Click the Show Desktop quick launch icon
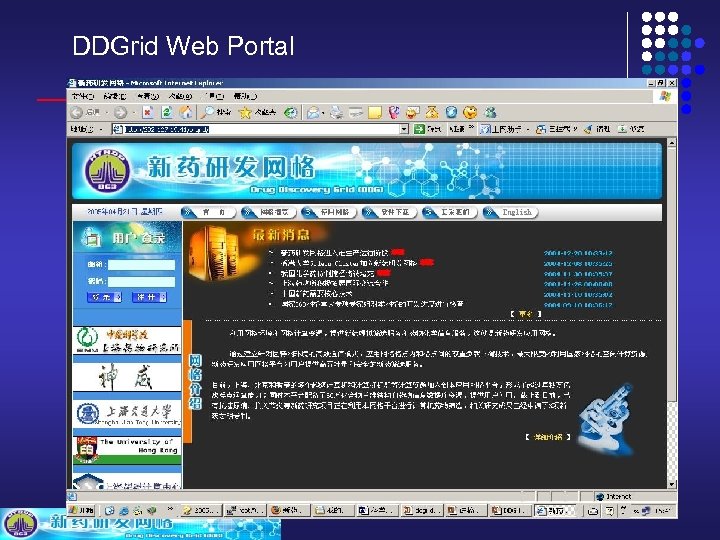 tap(109, 510)
